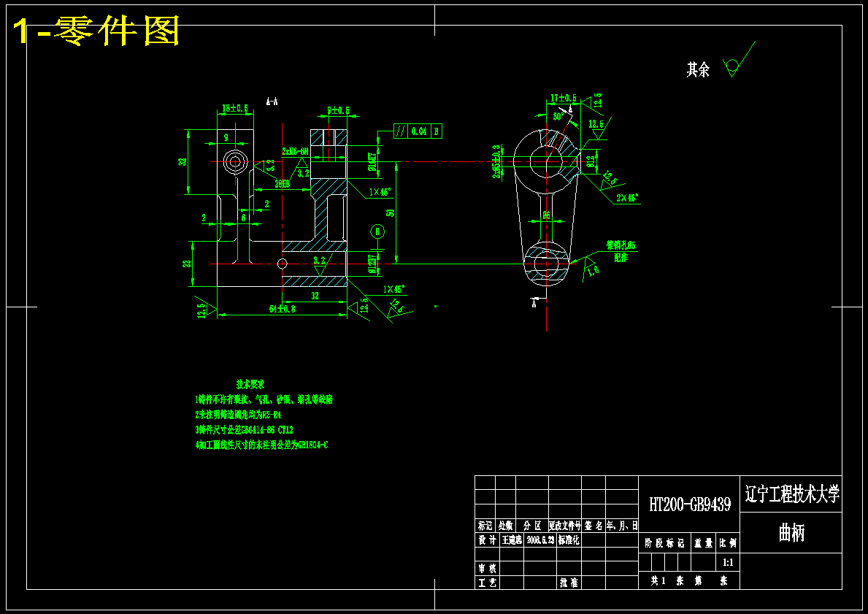The width and height of the screenshot is (868, 614).
Task: Select the scale value "1:1"
Action: 728,563
